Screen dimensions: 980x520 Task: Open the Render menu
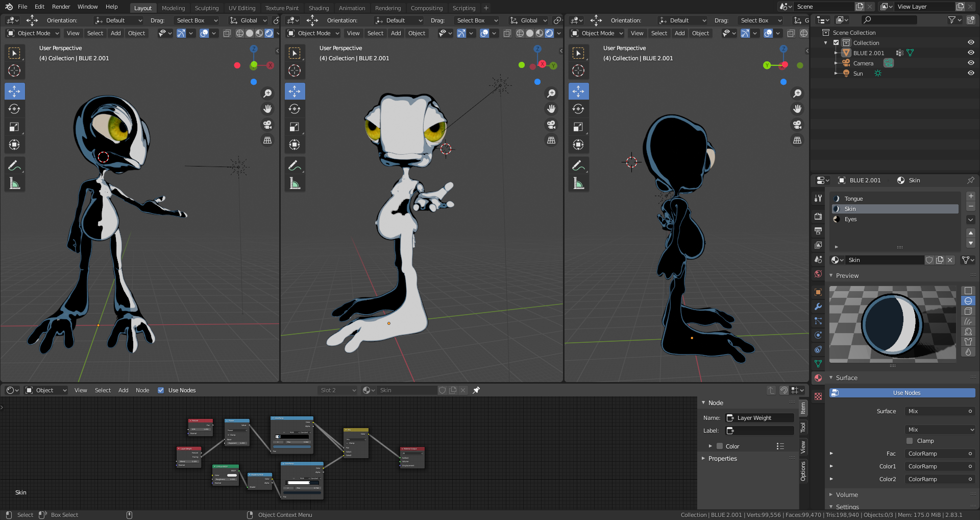point(61,7)
